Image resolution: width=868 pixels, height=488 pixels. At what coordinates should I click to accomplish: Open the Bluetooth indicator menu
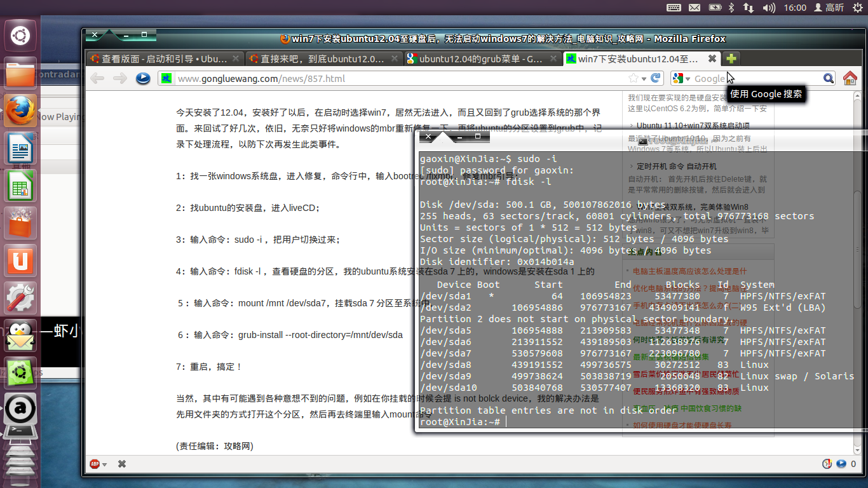[731, 8]
